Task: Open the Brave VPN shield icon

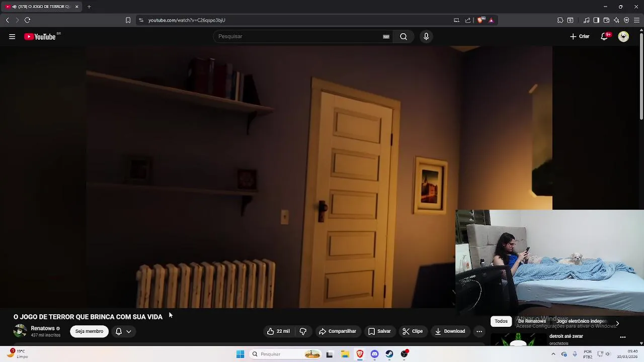Action: [x=626, y=20]
